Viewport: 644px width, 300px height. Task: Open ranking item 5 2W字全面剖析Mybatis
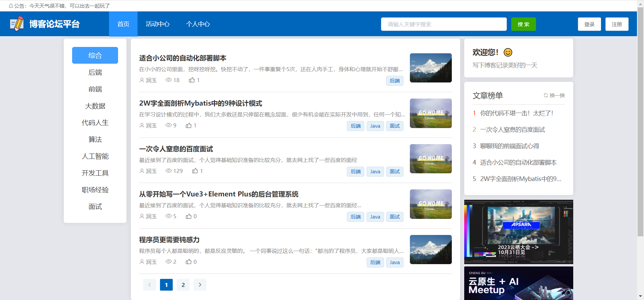(x=521, y=179)
